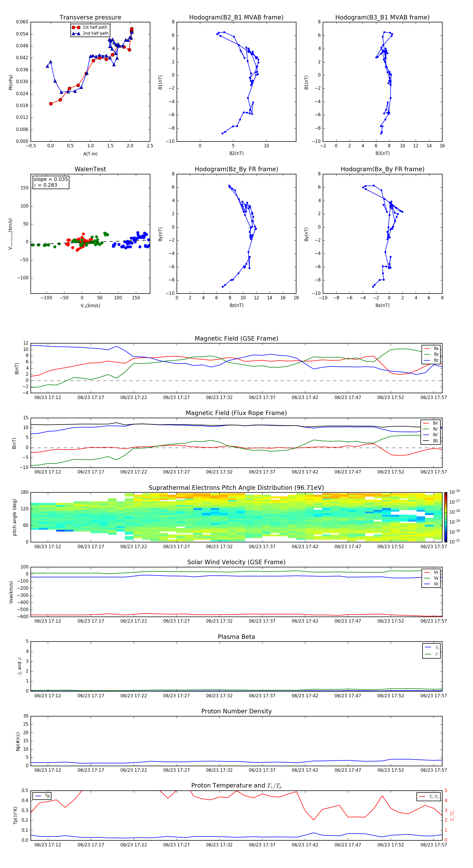The image size is (473, 868).
Task: Click '06/23 17:52' tick under Proton Temperature panel
Action: pyautogui.click(x=390, y=845)
